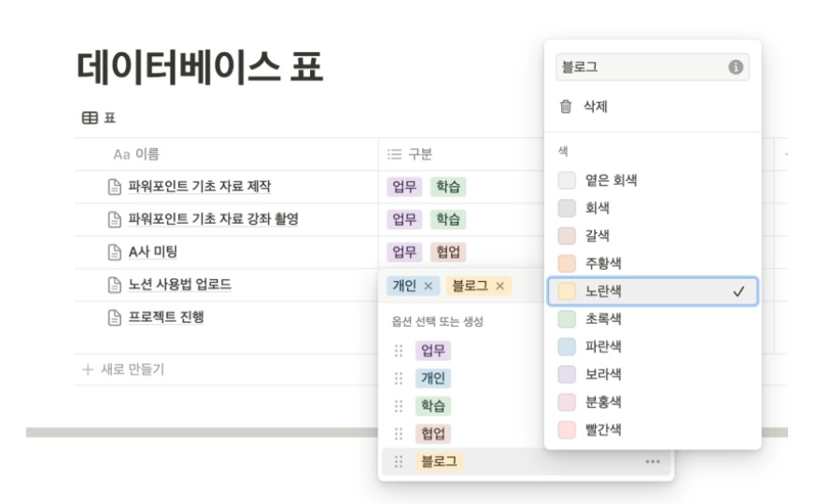Open the 파워포인트 기초 자료 강좌 촬영 page

(213, 219)
